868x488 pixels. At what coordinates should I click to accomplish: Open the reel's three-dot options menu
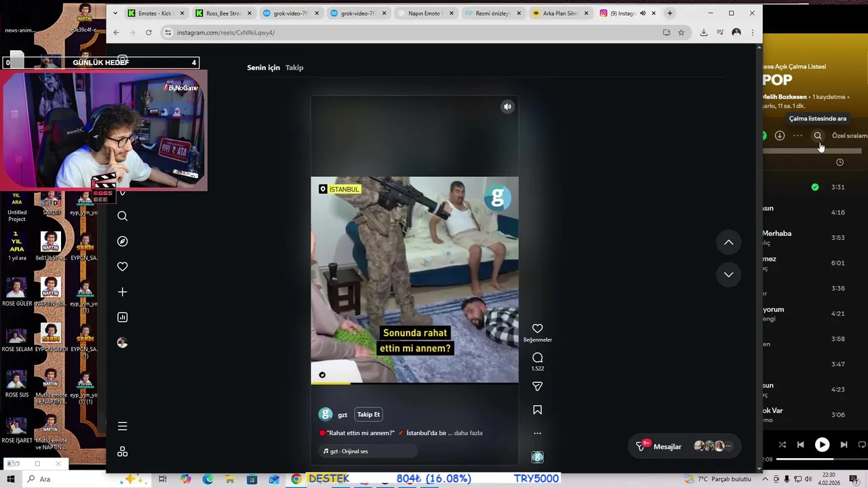point(537,433)
